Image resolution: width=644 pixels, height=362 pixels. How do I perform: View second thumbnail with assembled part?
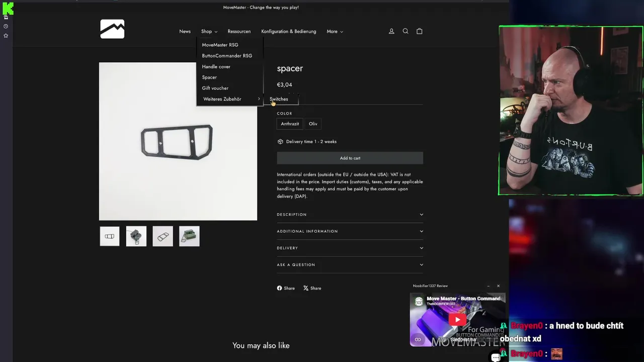pyautogui.click(x=136, y=236)
